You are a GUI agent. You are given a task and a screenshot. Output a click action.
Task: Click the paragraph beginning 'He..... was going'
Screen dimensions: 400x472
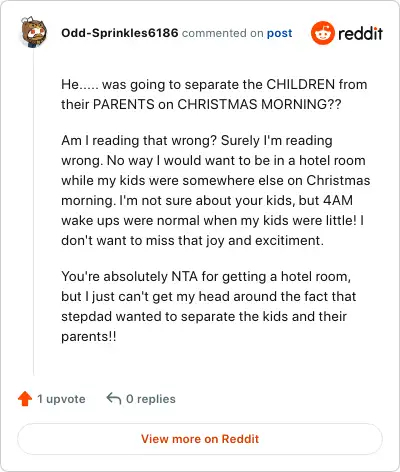point(214,94)
